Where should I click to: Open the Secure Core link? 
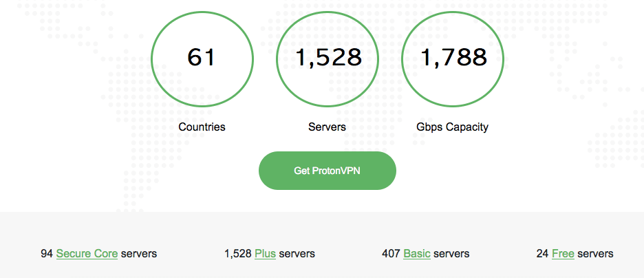[x=87, y=254]
